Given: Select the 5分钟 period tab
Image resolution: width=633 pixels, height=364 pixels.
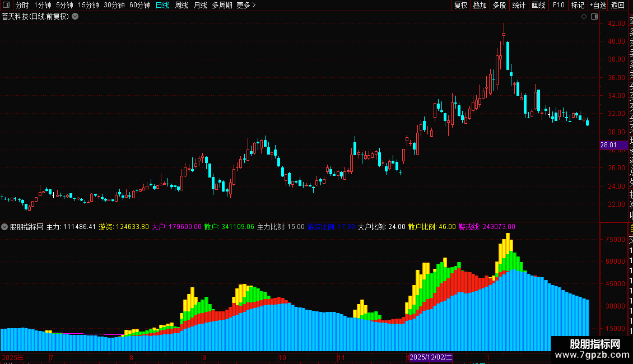Looking at the screenshot, I should [64, 5].
